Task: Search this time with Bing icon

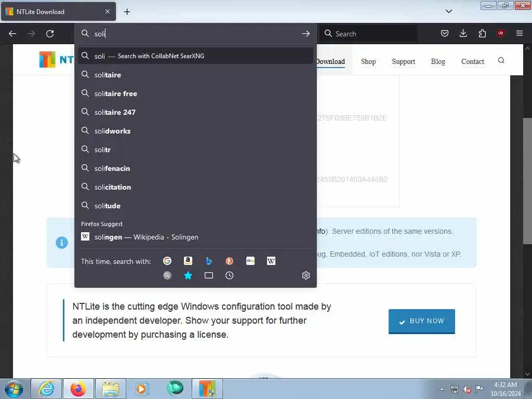Action: tap(209, 261)
